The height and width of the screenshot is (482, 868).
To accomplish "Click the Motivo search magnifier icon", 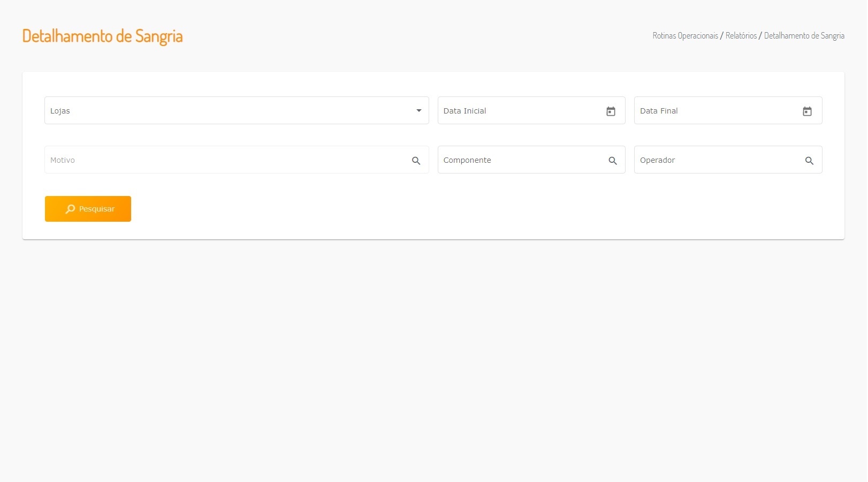I will click(x=416, y=161).
